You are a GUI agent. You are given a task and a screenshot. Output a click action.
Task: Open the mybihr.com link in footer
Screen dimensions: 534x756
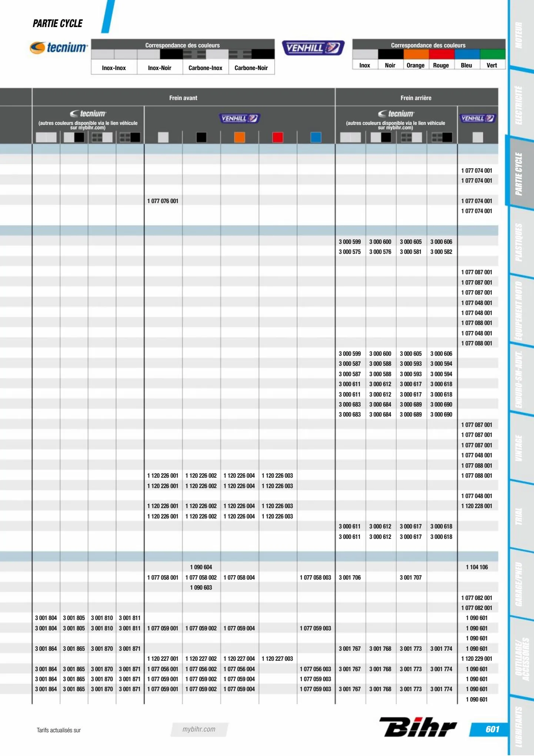[x=199, y=729]
